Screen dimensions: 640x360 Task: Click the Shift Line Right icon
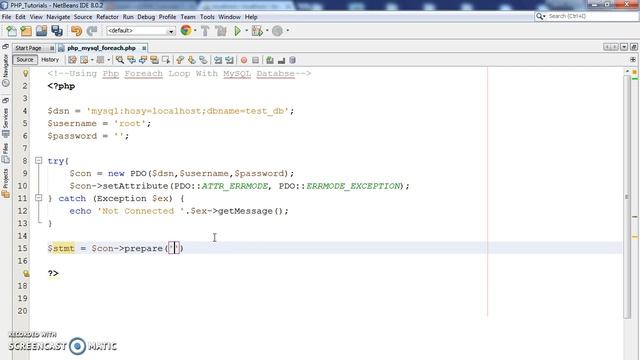(229, 60)
